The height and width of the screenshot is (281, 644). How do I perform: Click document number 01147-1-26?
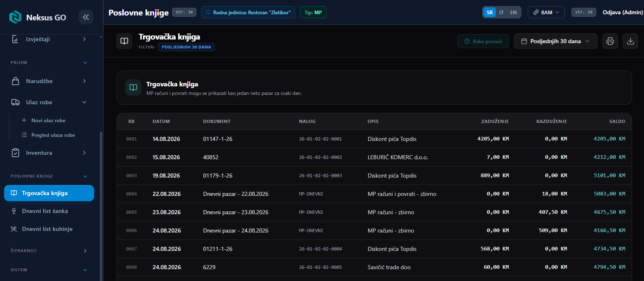pos(218,139)
